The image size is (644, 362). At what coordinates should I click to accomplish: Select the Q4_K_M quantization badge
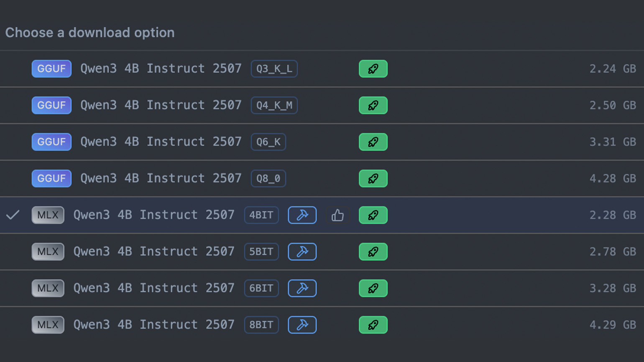click(274, 105)
